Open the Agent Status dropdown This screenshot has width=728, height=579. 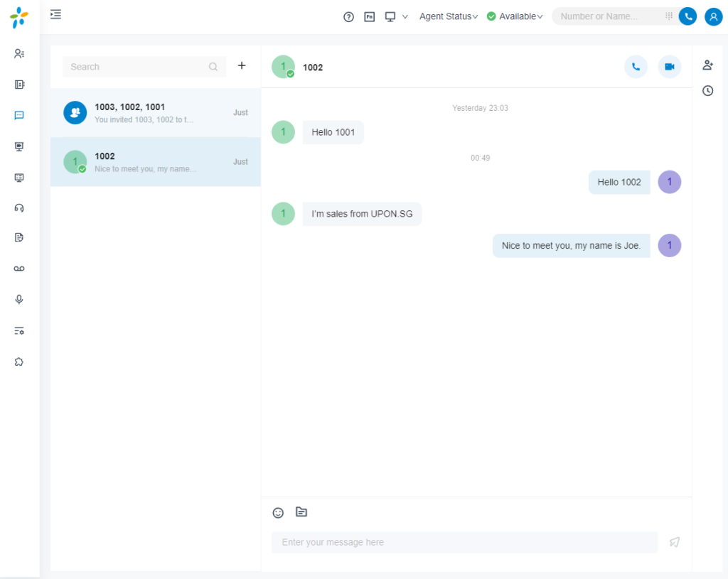(449, 16)
